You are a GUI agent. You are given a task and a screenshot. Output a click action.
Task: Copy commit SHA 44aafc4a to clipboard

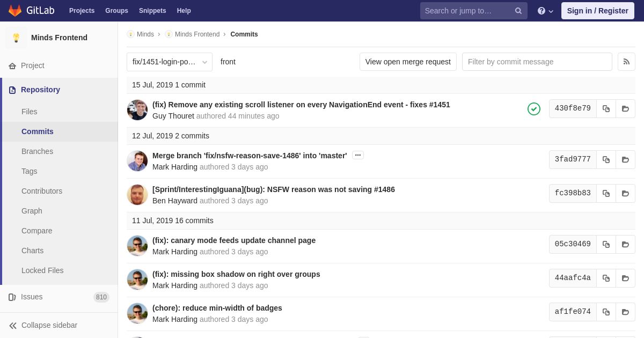[x=606, y=278]
